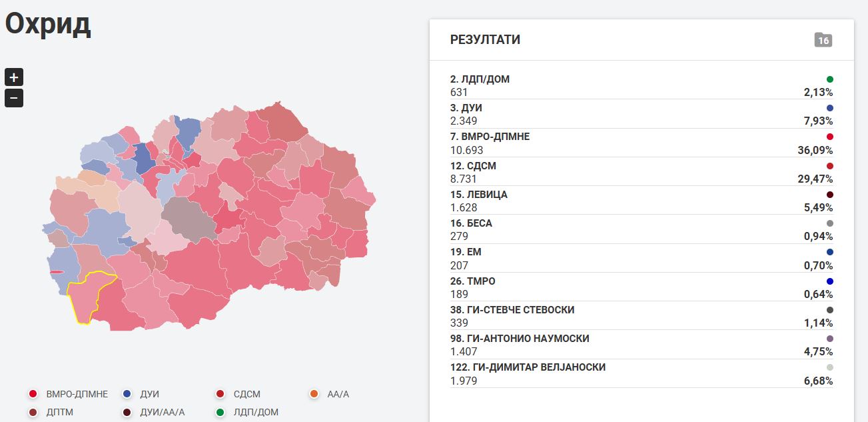Viewport: 868px width, 422px height.
Task: Zoom out of the map
Action: 14,98
